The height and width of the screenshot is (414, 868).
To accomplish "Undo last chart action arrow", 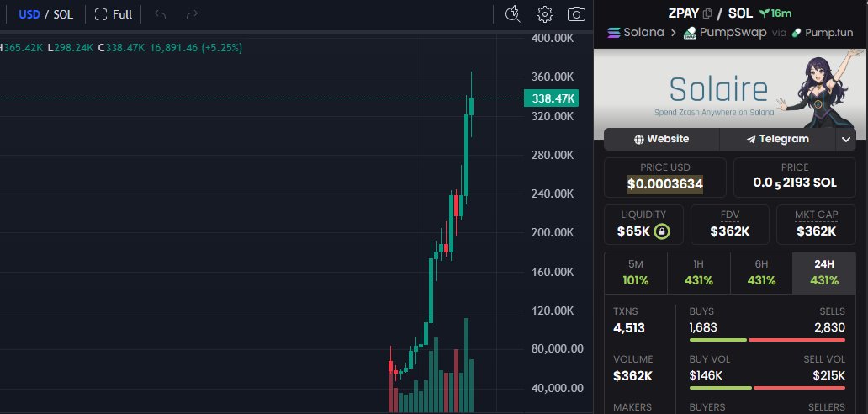I will 161,14.
